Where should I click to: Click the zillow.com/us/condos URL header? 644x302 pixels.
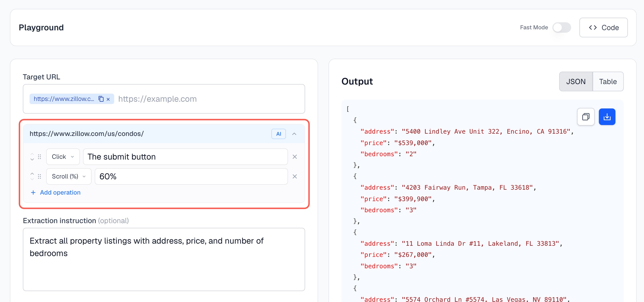(x=87, y=134)
